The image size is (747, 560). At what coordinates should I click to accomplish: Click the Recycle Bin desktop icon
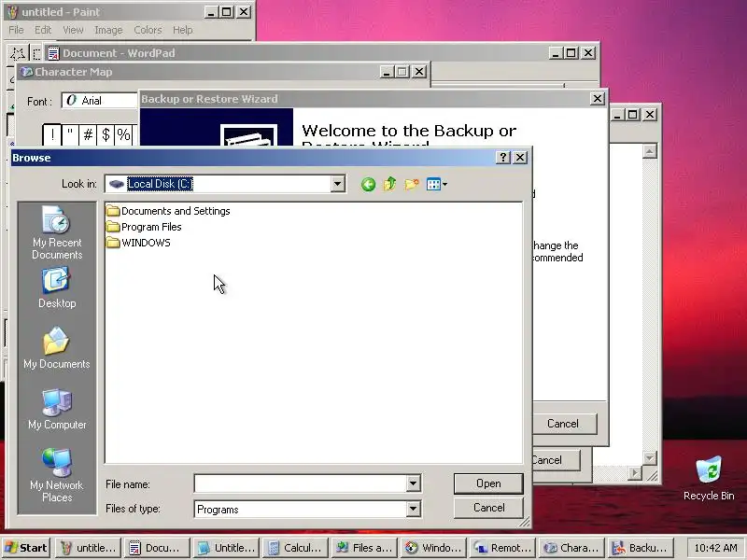pos(709,478)
